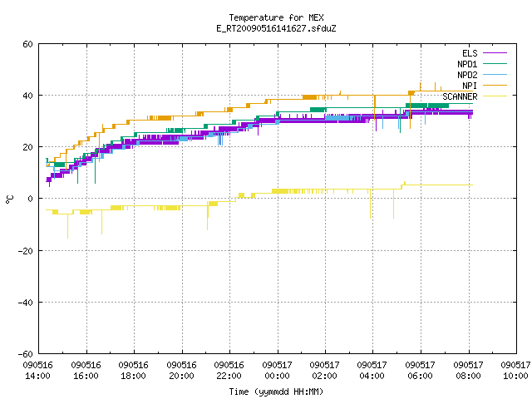Image resolution: width=532 pixels, height=399 pixels.
Task: Click the green NPD1 legend line sample
Action: (495, 63)
